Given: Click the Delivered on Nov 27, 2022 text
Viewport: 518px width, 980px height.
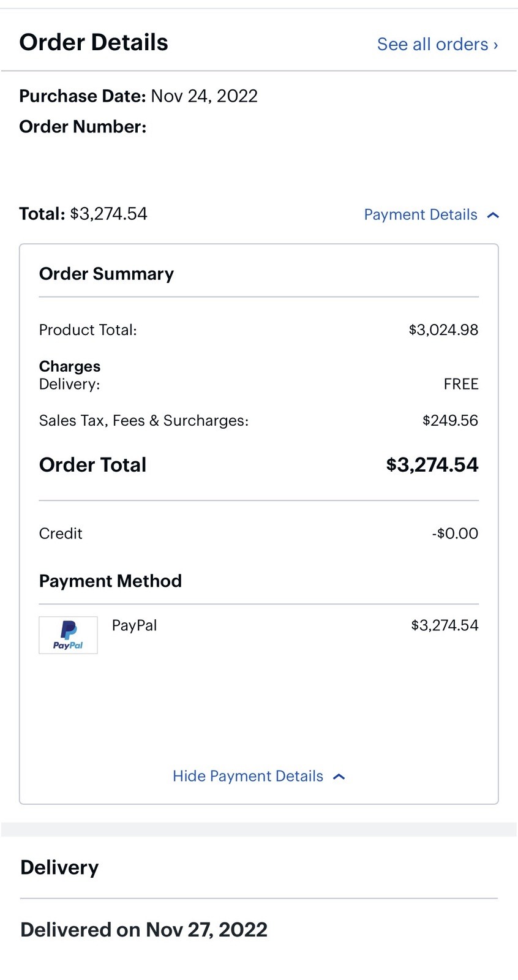Looking at the screenshot, I should click(x=144, y=930).
